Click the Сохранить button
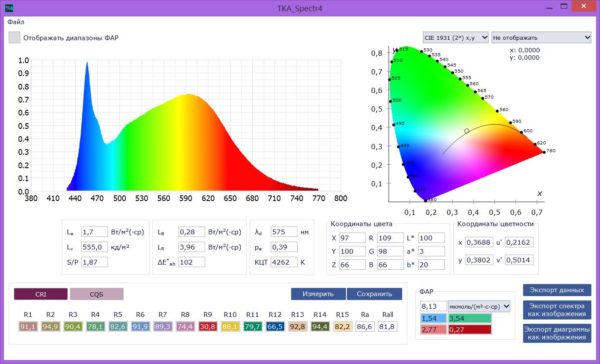 click(x=374, y=294)
